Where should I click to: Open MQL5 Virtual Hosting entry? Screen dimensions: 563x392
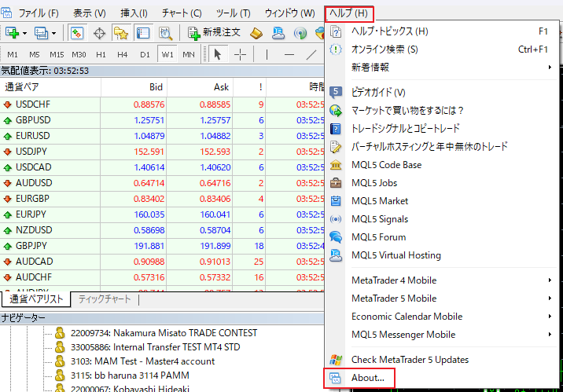(442, 255)
